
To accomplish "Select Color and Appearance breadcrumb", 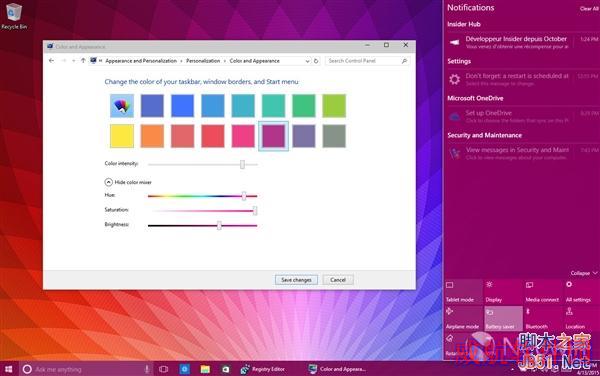I will pos(254,61).
